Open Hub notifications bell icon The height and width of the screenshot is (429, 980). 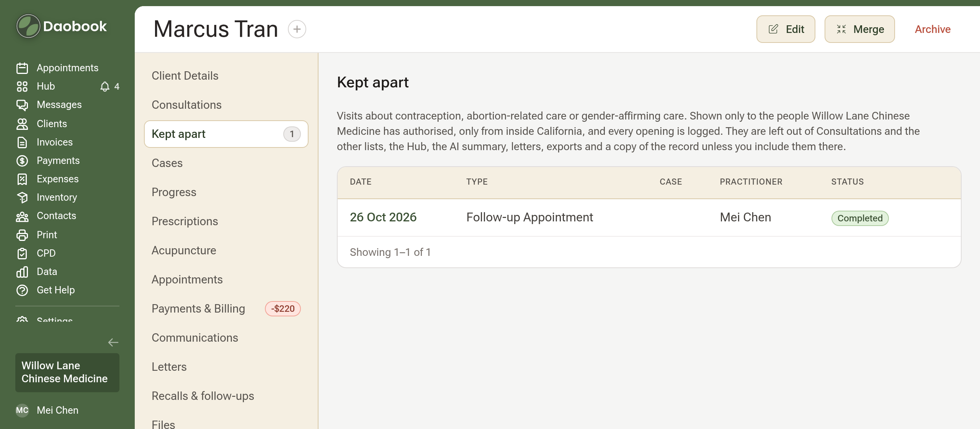[x=105, y=87]
